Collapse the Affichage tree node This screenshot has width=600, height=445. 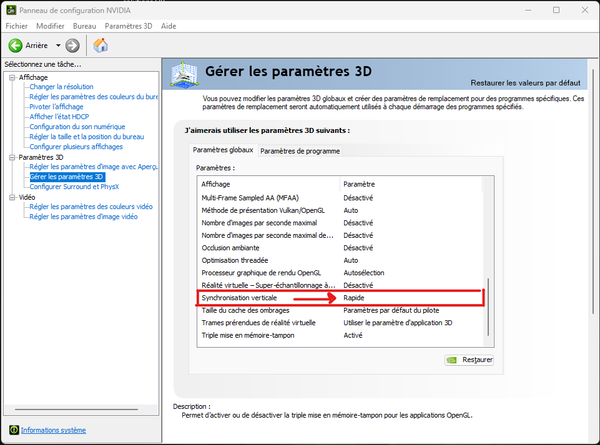[x=12, y=77]
